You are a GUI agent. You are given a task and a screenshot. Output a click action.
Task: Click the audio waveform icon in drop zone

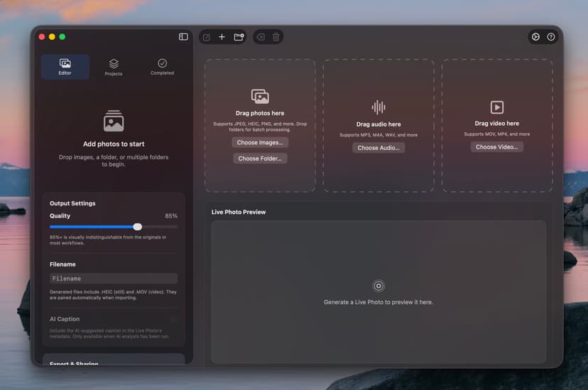click(x=379, y=107)
